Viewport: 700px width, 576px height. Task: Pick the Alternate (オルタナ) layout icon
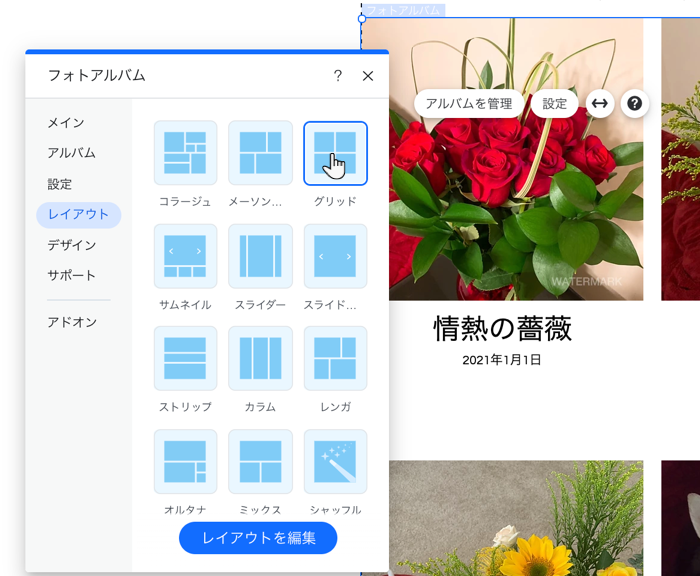click(185, 461)
